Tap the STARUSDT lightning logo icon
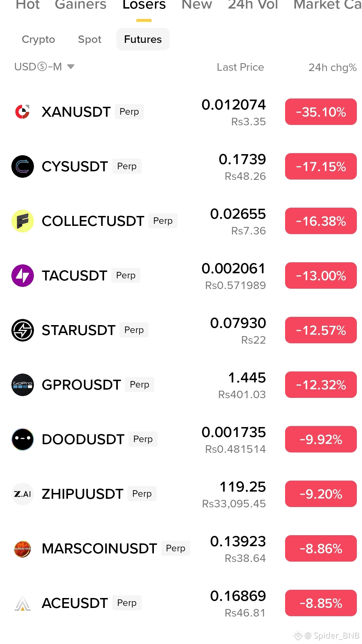The image size is (362, 644). tap(23, 330)
